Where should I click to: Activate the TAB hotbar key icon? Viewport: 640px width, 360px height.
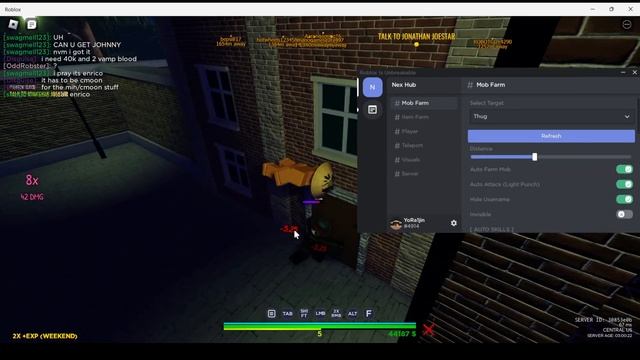[287, 313]
